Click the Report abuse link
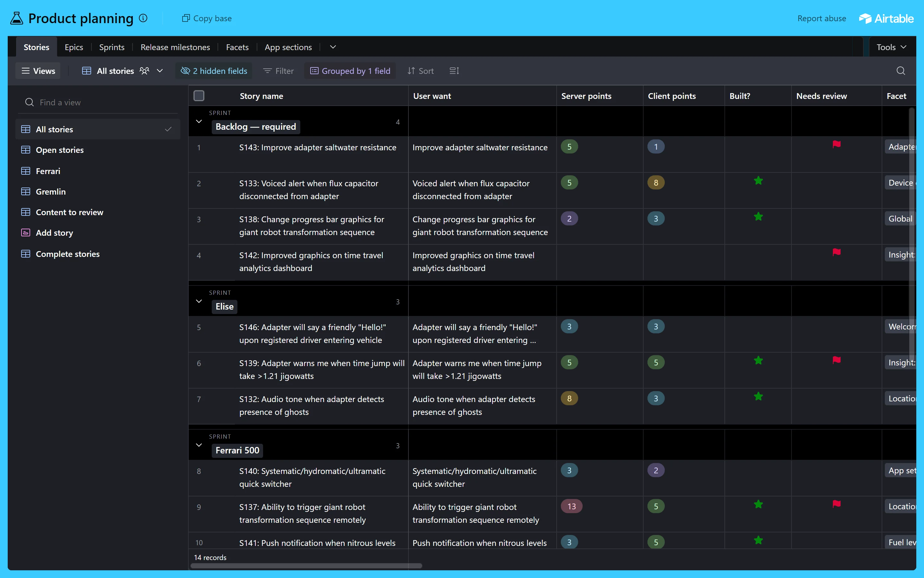Viewport: 924px width, 578px height. tap(822, 18)
